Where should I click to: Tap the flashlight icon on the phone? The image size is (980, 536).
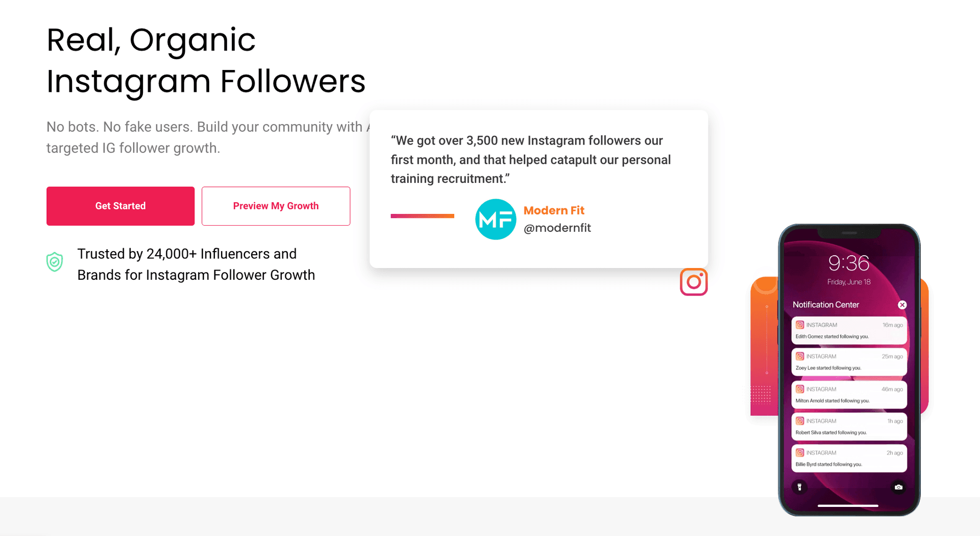(x=799, y=487)
